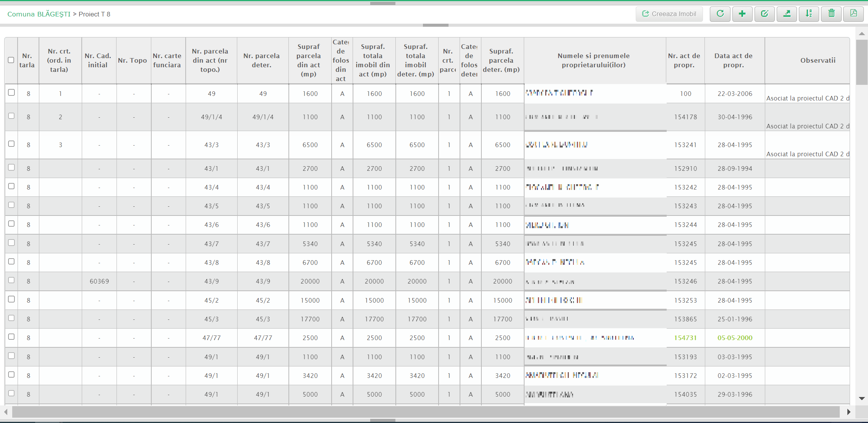The height and width of the screenshot is (423, 868).
Task: Click the A-Z sort icon
Action: [x=809, y=14]
